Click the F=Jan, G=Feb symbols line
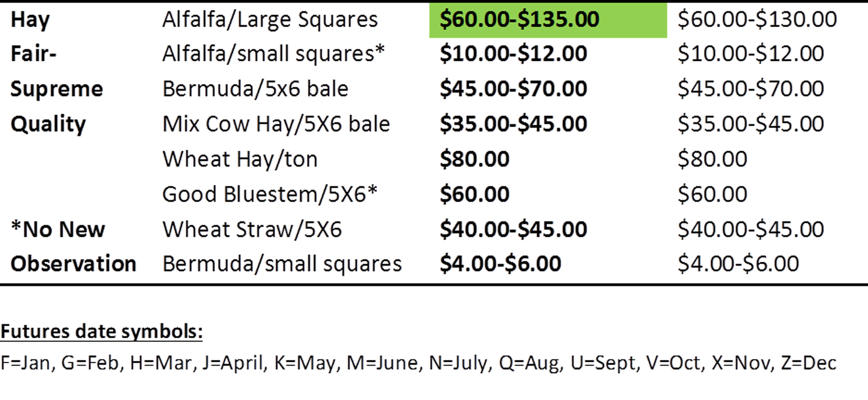Image resolution: width=868 pixels, height=400 pixels. pos(418,363)
